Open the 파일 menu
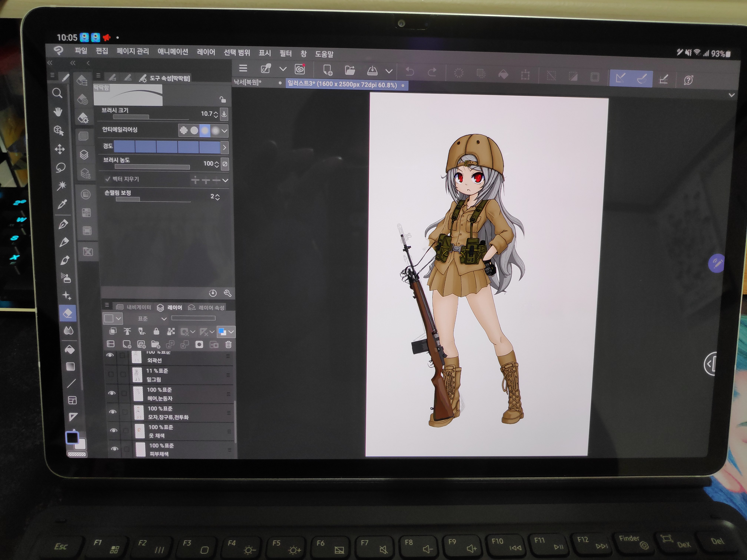 coord(81,51)
